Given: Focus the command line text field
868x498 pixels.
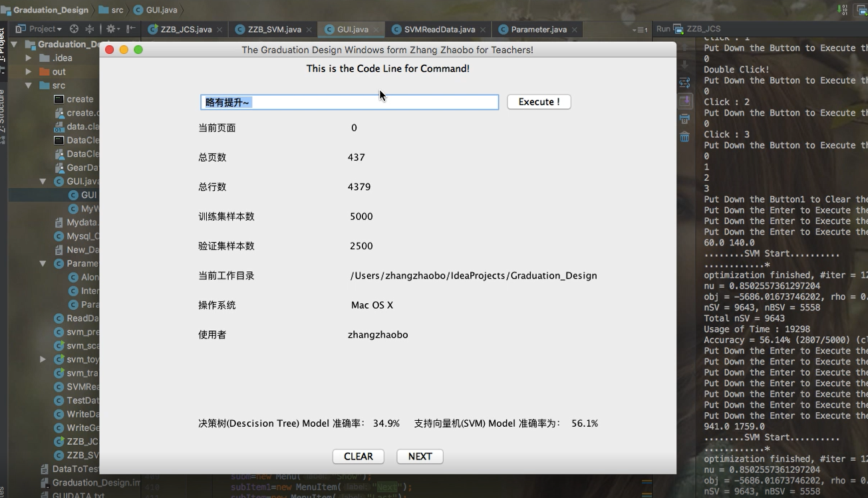Looking at the screenshot, I should (x=349, y=102).
